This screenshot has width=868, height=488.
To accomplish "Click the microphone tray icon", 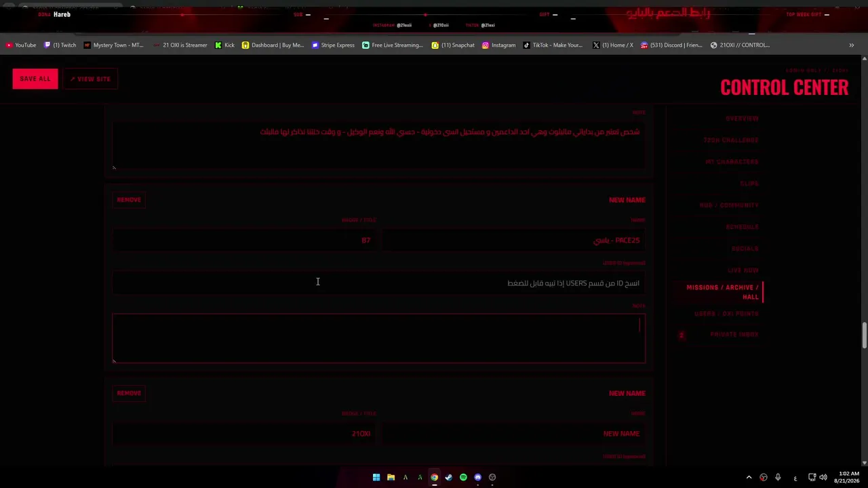I will (778, 477).
